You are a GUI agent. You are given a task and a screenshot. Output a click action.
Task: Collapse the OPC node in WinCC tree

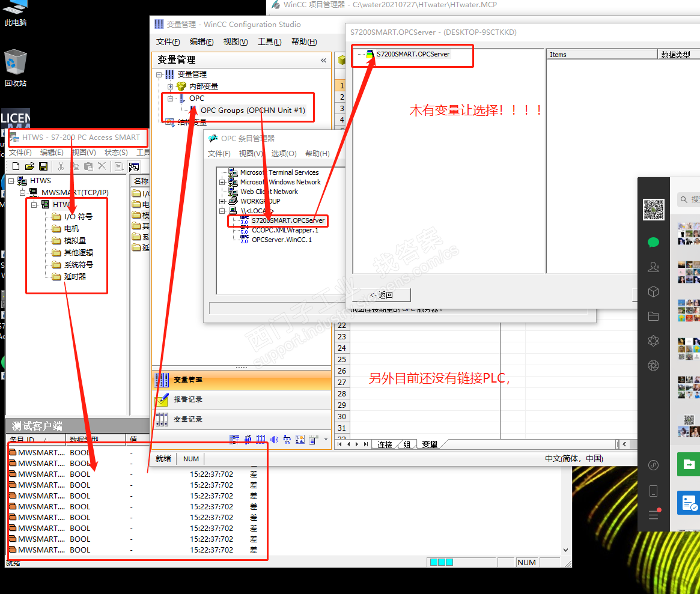(170, 98)
